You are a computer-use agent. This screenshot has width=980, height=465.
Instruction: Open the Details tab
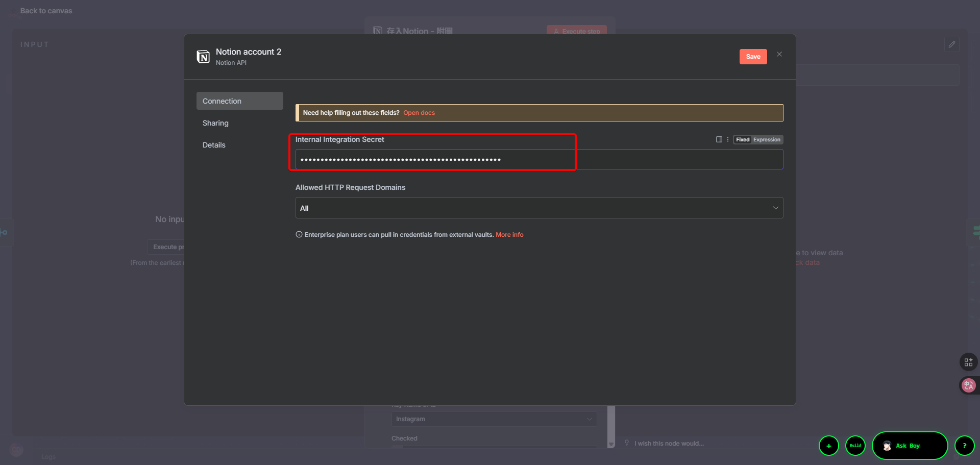pyautogui.click(x=214, y=145)
